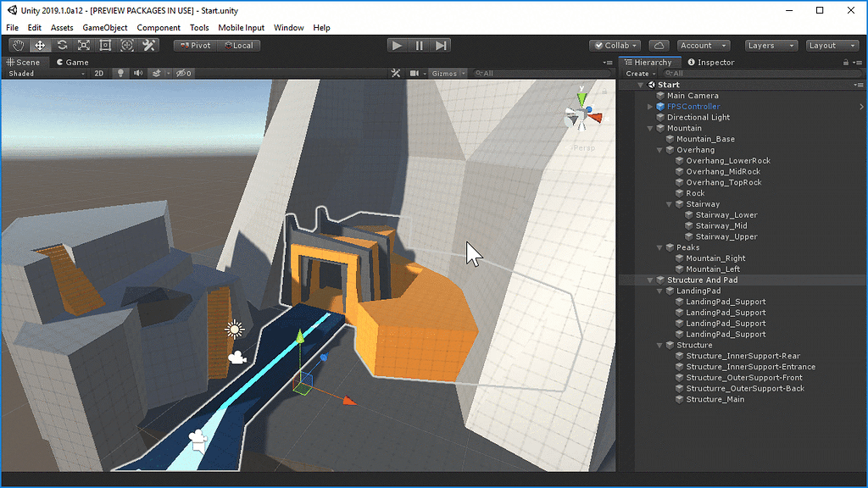This screenshot has height=488, width=868.
Task: Open the Gizmos dropdown
Action: 448,73
